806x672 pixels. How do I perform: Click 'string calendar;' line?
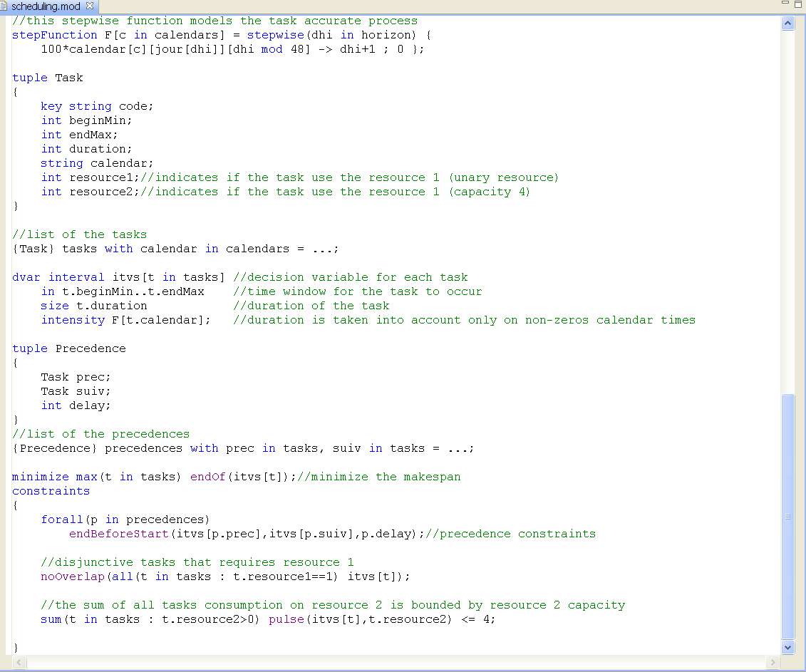click(97, 163)
